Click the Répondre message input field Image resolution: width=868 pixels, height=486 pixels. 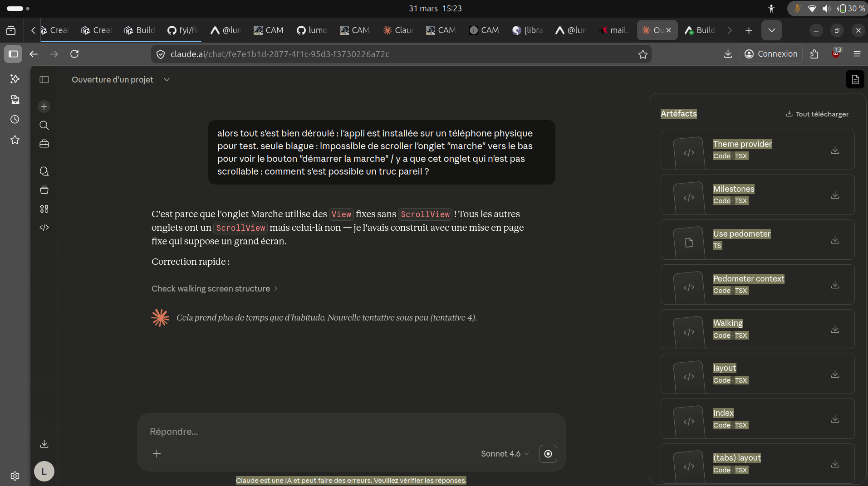[x=318, y=432]
